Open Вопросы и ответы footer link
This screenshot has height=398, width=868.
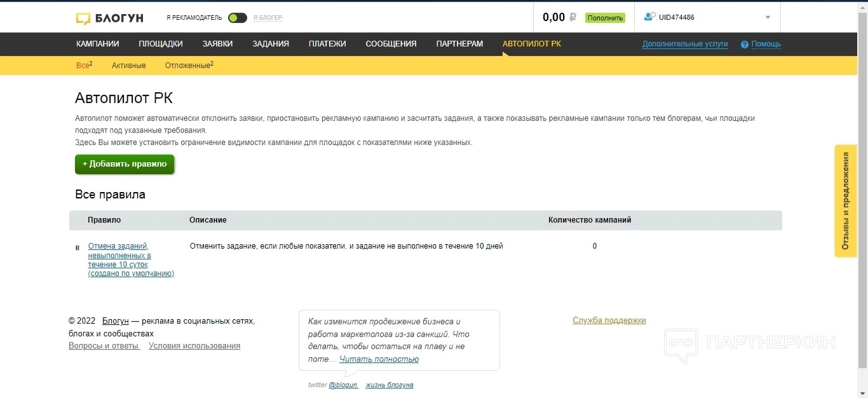(104, 346)
